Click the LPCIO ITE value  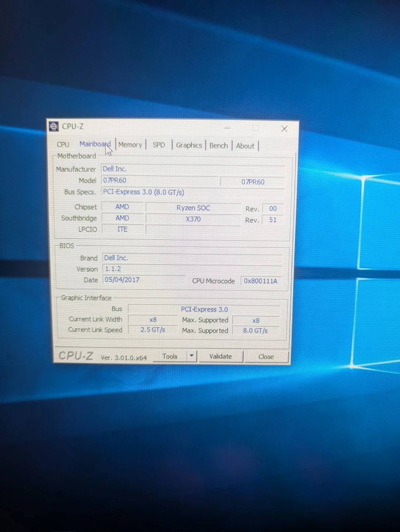tap(122, 229)
